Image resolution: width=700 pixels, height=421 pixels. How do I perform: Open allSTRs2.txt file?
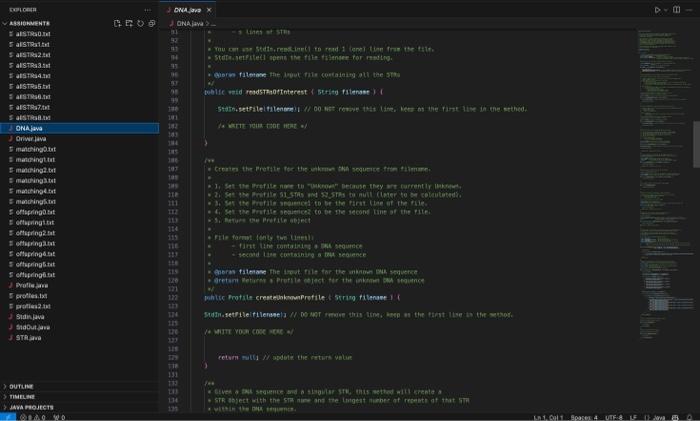coord(33,55)
